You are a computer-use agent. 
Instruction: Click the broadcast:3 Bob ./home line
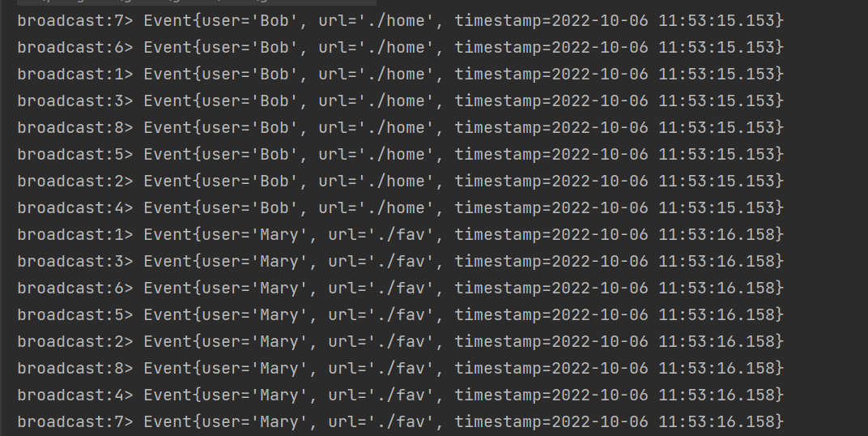400,100
